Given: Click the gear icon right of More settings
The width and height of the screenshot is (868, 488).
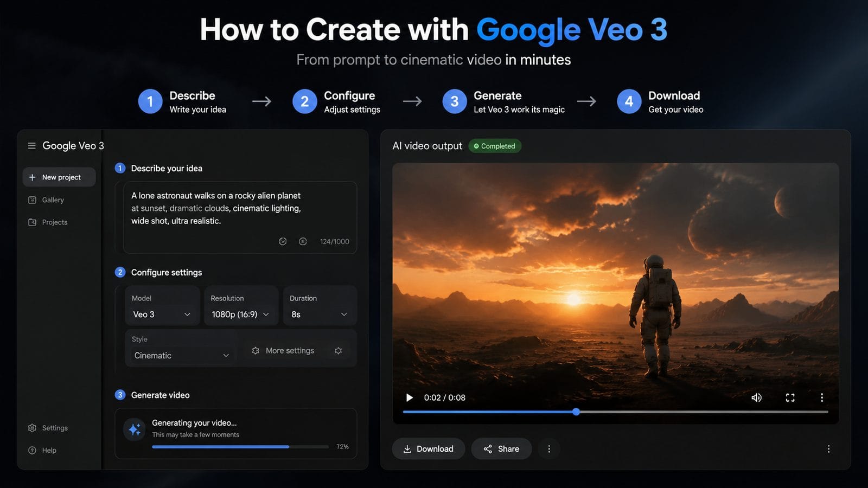Looking at the screenshot, I should click(338, 351).
